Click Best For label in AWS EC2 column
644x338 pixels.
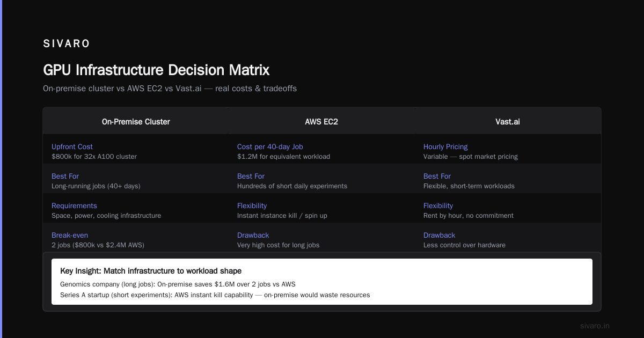(251, 176)
